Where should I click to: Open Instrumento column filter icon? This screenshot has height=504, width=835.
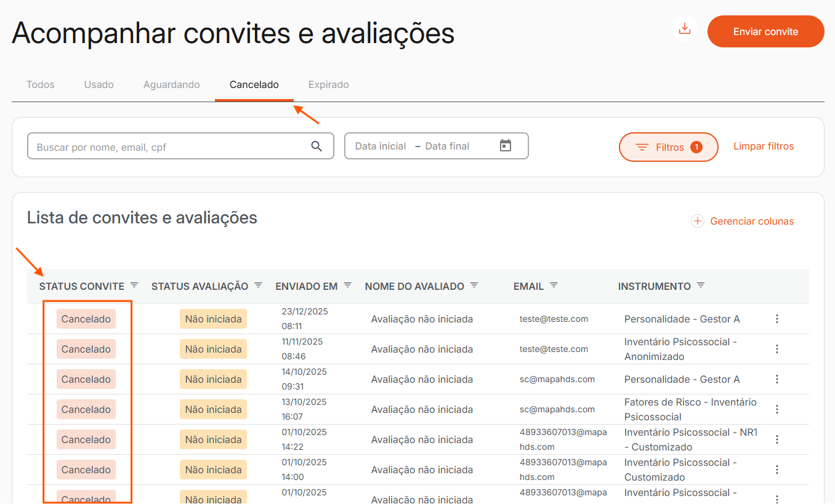coord(701,286)
